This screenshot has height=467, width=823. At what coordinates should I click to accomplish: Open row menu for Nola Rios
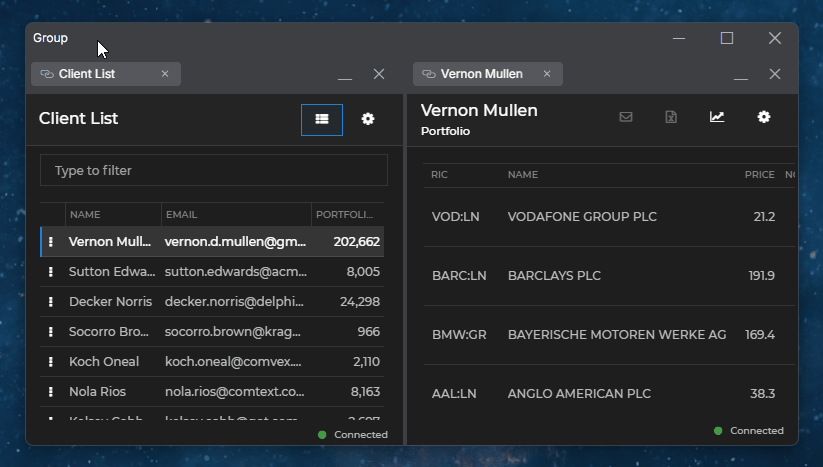coord(51,391)
